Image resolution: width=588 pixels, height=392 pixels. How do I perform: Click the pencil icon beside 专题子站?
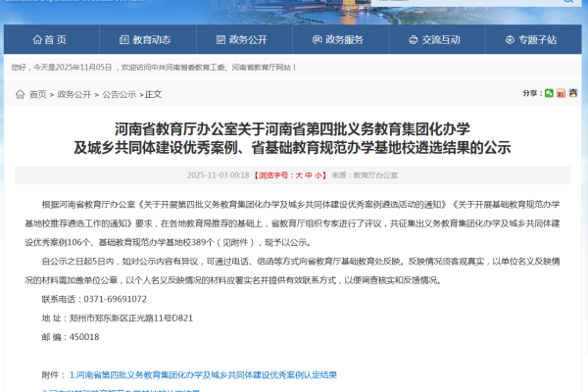pyautogui.click(x=512, y=40)
